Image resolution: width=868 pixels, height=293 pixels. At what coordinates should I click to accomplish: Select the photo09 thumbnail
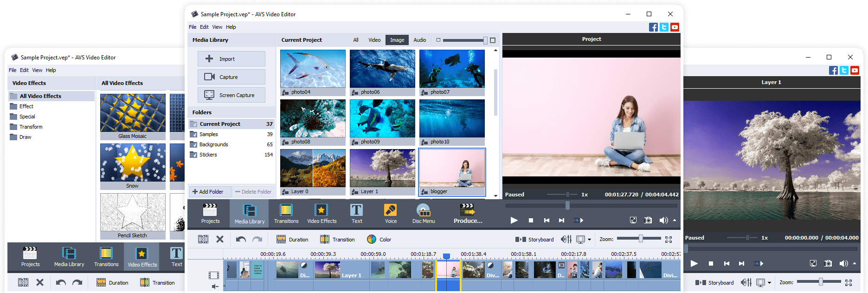point(382,119)
